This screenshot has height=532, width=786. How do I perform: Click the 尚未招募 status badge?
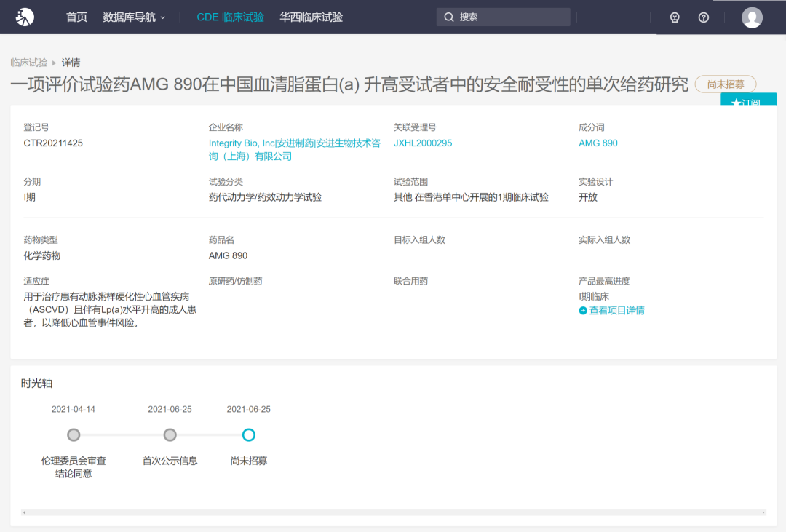coord(725,84)
